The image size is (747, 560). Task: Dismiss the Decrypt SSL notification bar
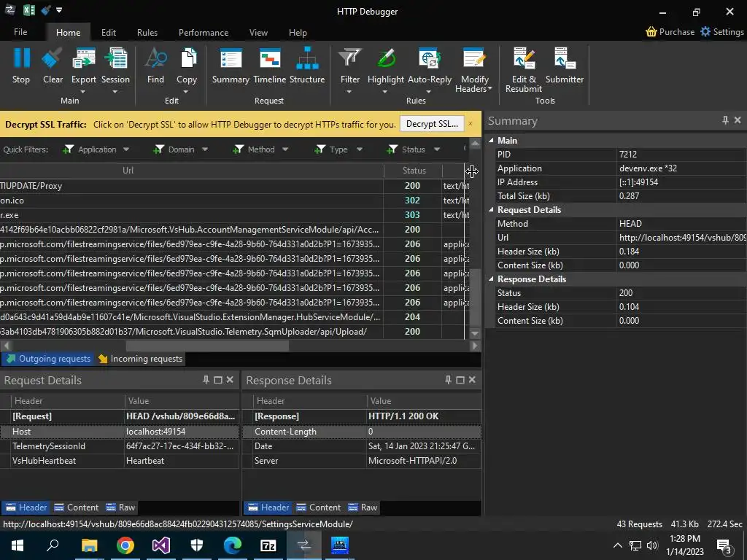pyautogui.click(x=471, y=124)
